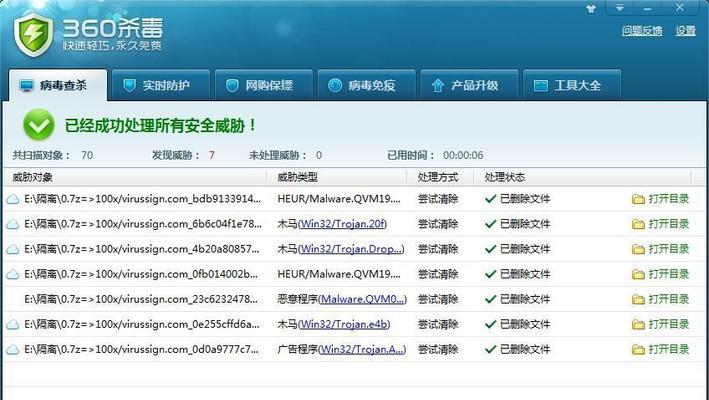This screenshot has width=709, height=400.
Task: Click the toolbox icon on 工具大全 tab
Action: pyautogui.click(x=541, y=85)
